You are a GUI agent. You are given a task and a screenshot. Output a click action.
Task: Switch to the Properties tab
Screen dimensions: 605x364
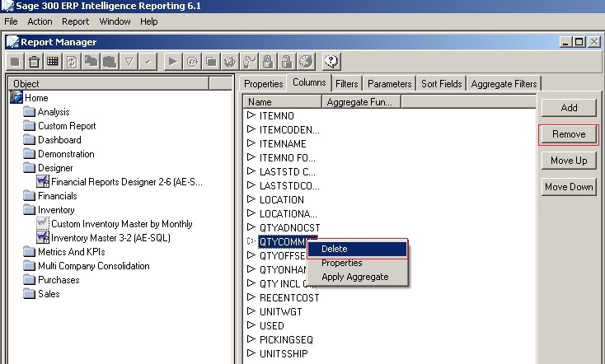(263, 84)
